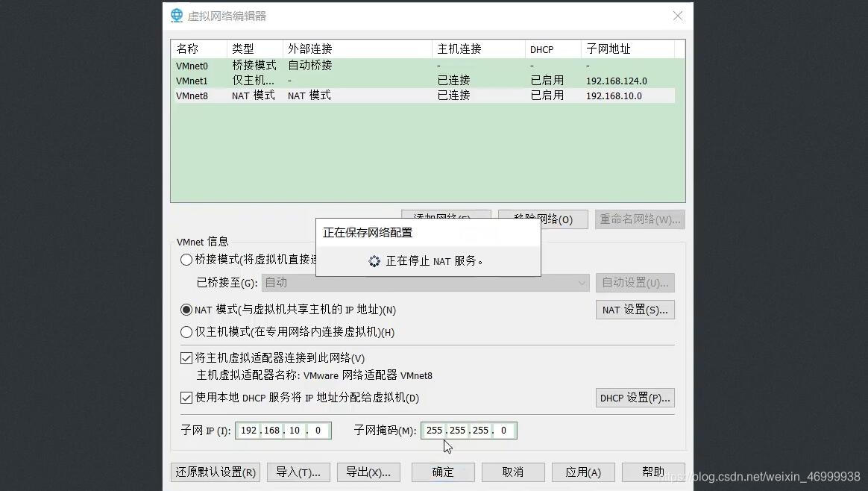The height and width of the screenshot is (491, 868).
Task: Select NAT 模式 radio button
Action: [x=186, y=310]
